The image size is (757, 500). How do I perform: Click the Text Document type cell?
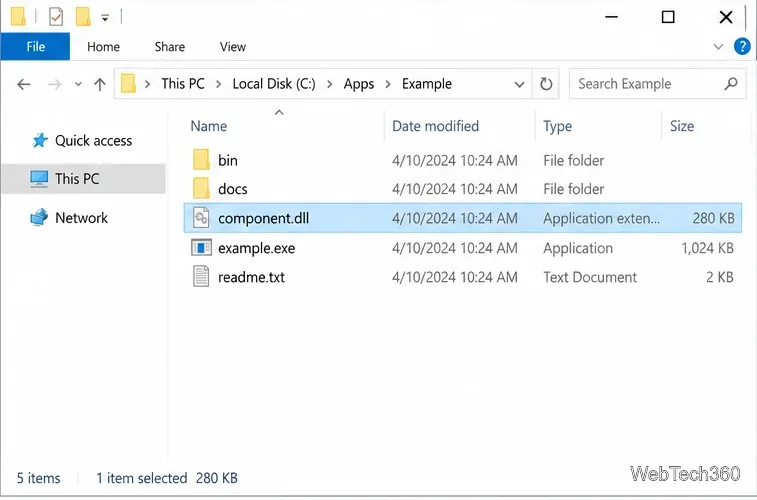[x=590, y=277]
